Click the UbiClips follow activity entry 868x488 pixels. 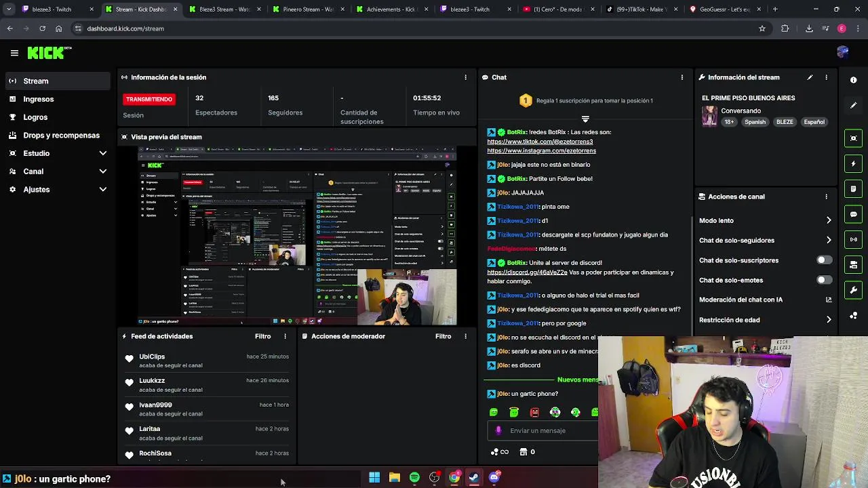pos(207,361)
